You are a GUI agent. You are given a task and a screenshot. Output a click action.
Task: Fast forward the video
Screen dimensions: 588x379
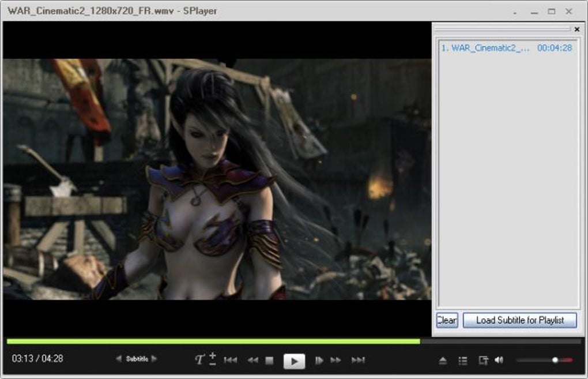click(336, 360)
